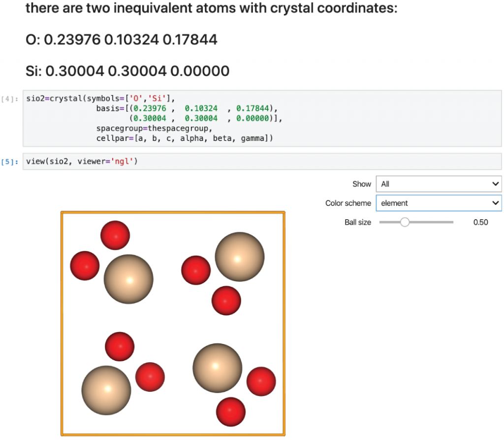The width and height of the screenshot is (504, 440).
Task: Click the "O: 0.23976 0.10324 0.17844" text line
Action: point(122,39)
